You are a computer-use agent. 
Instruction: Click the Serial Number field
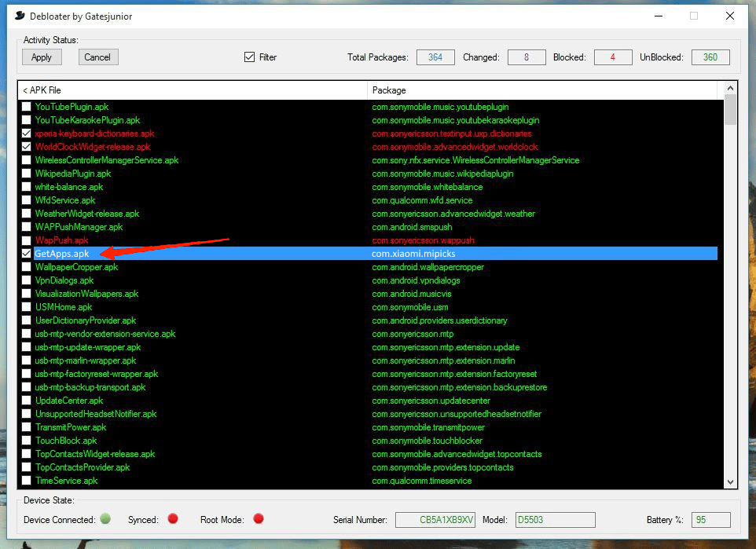(x=435, y=520)
